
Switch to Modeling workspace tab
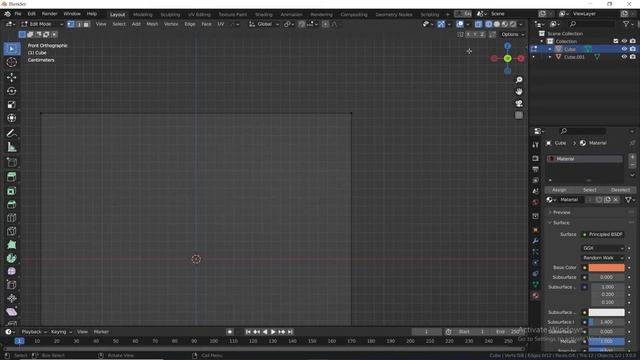click(142, 15)
